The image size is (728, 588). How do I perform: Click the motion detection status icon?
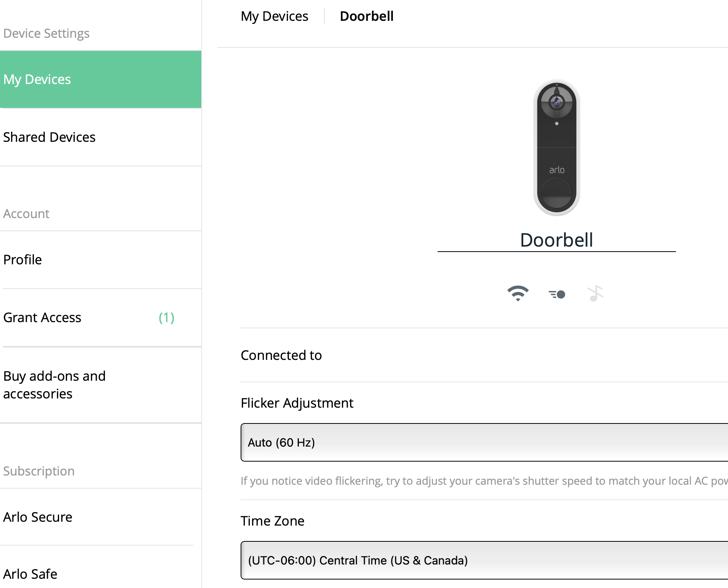tap(557, 294)
